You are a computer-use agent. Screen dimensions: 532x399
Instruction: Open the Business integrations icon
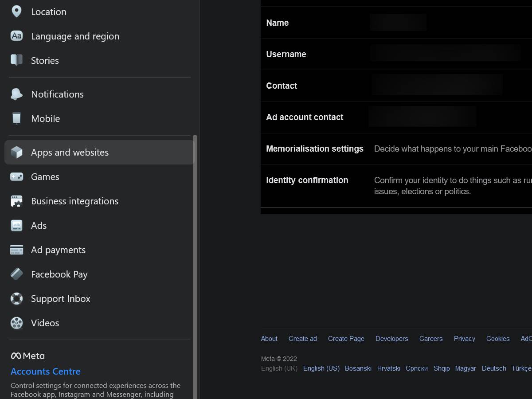(16, 201)
